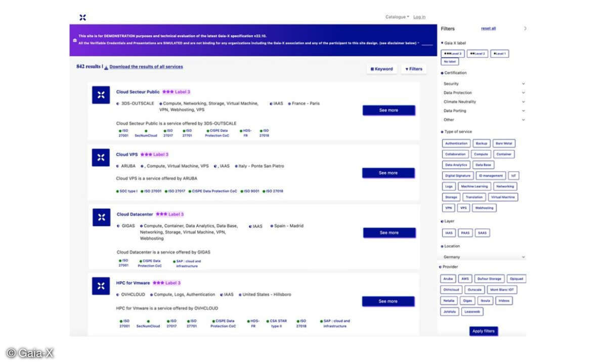Click the download icon beside results count
607x364 pixels.
pyautogui.click(x=106, y=67)
